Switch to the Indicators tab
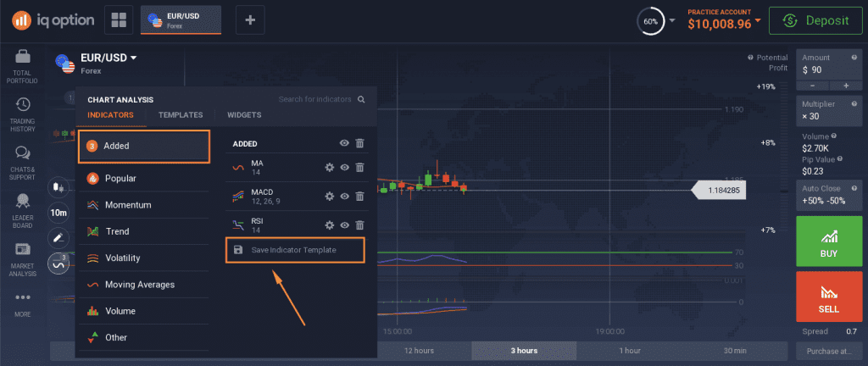The height and width of the screenshot is (366, 868). (x=110, y=115)
